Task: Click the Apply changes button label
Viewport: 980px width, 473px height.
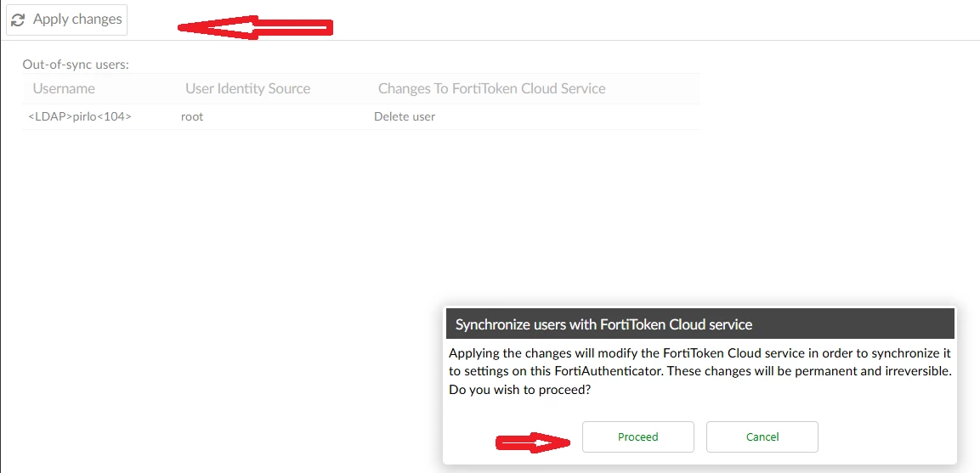Action: click(x=77, y=20)
